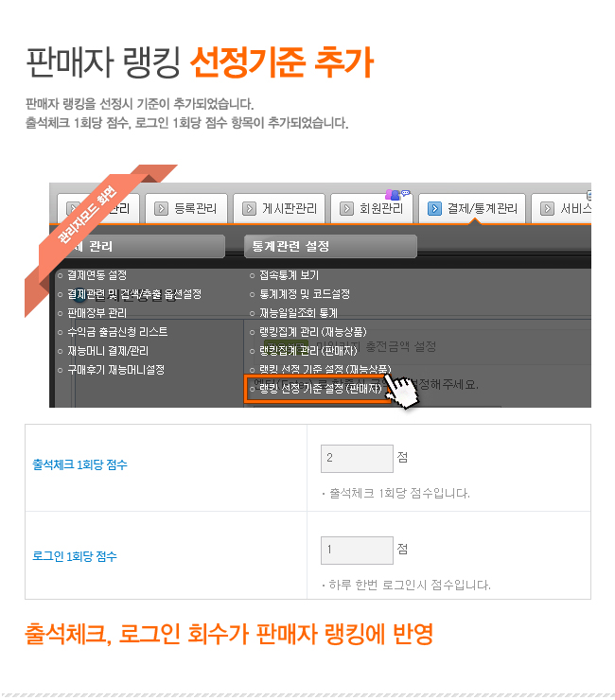Click the blue arrow icon on 결제/통계관리 tab

click(434, 208)
